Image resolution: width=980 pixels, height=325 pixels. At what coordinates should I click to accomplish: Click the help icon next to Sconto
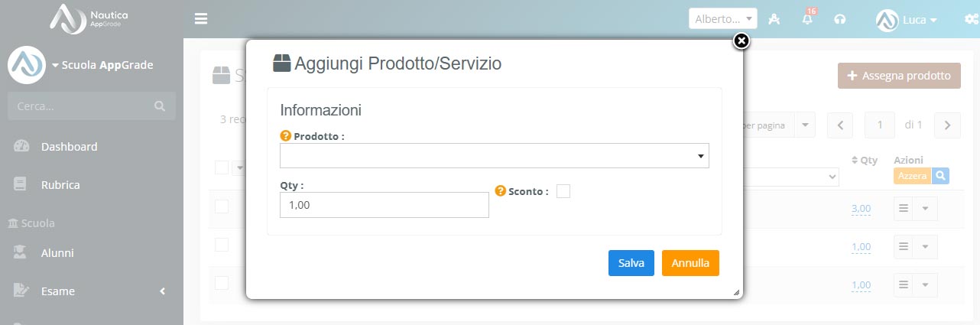[x=501, y=191]
